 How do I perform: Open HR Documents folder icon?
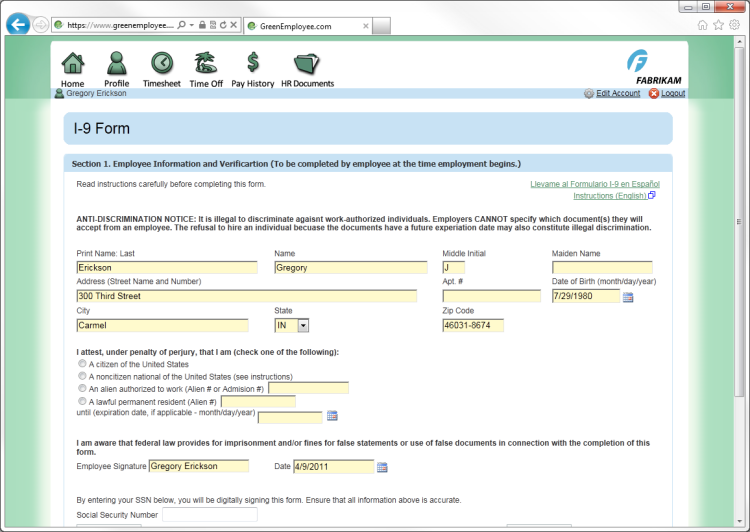click(x=307, y=63)
